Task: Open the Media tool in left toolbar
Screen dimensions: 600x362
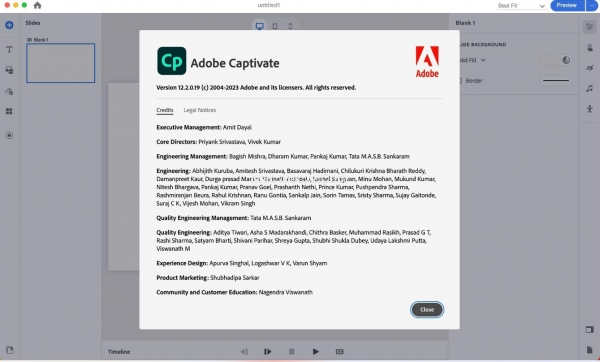Action: [x=9, y=70]
